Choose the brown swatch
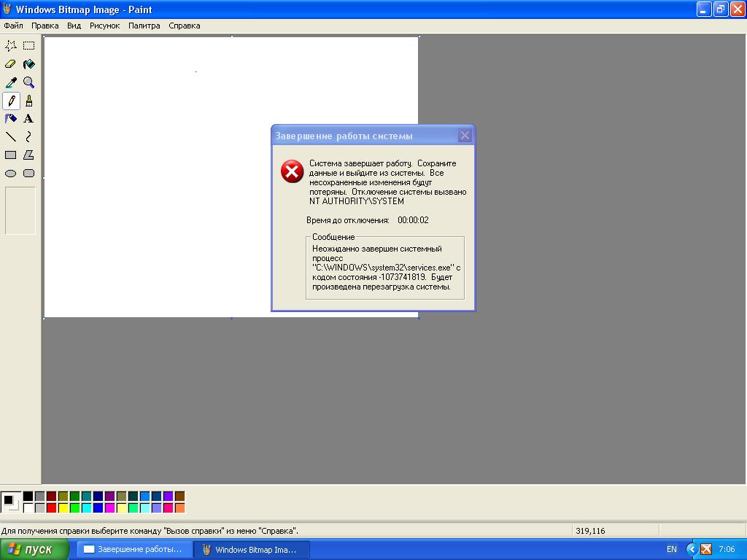 180,497
